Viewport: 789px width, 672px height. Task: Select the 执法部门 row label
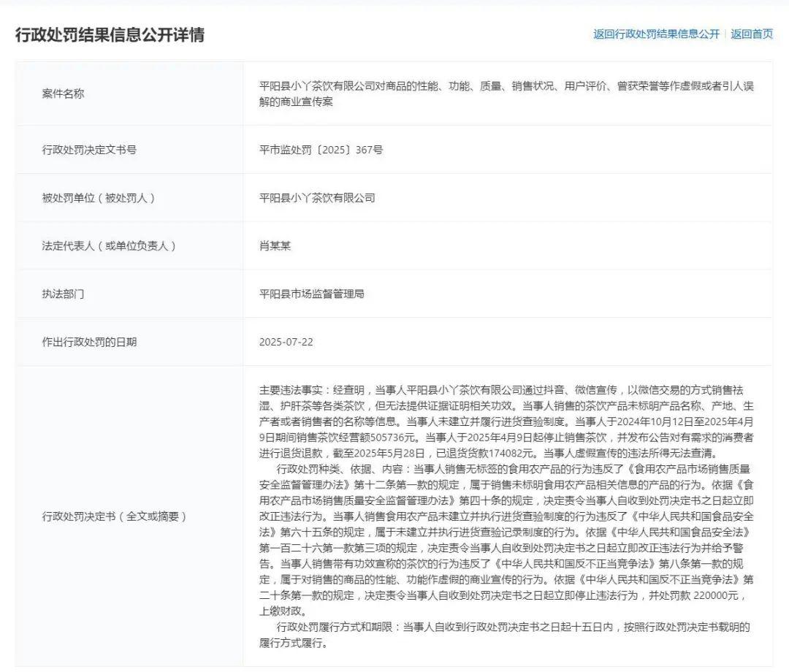(63, 294)
